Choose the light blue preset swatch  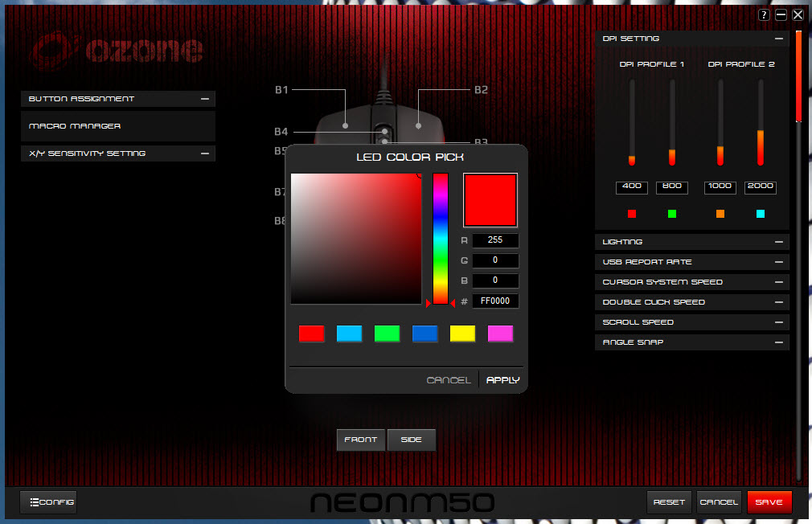tap(350, 334)
